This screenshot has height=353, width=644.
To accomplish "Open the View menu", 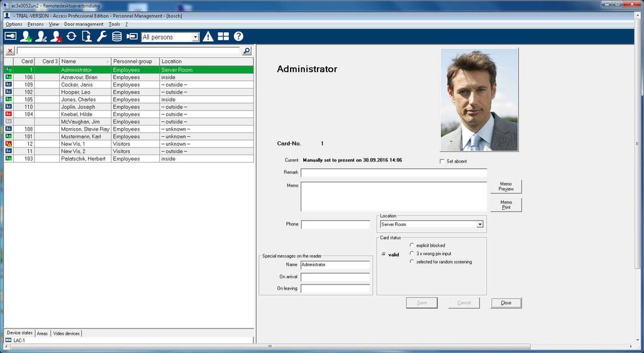I will point(54,24).
